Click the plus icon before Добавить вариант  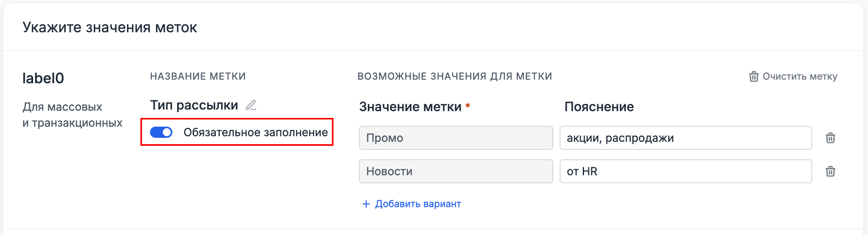pos(366,204)
